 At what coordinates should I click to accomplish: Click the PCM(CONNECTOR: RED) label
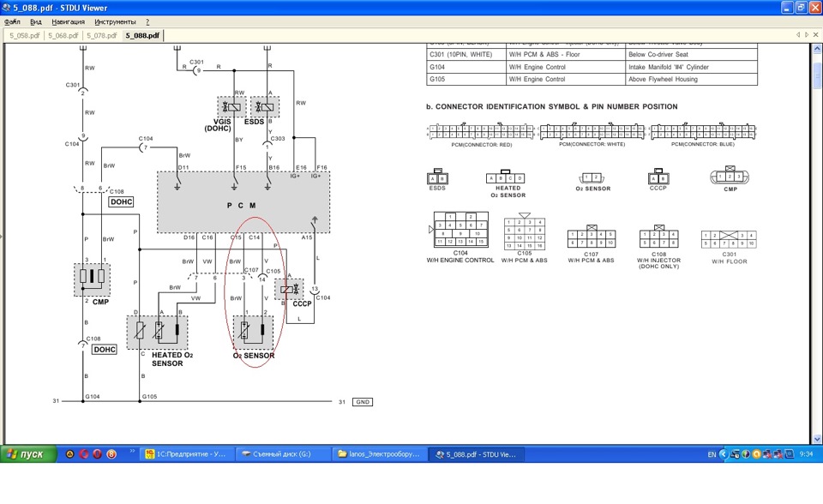point(481,144)
